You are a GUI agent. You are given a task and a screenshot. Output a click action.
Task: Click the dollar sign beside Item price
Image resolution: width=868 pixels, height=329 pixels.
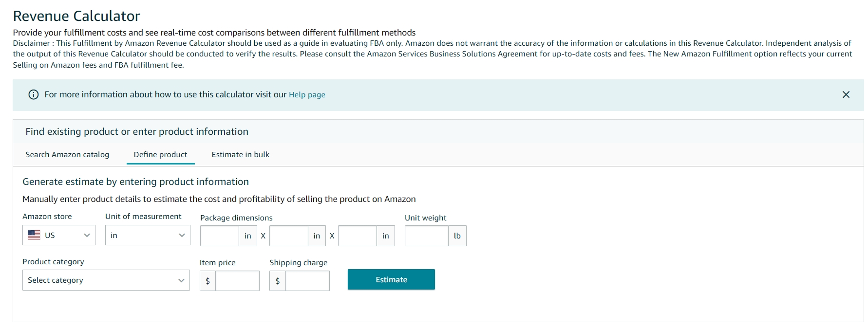coord(208,281)
